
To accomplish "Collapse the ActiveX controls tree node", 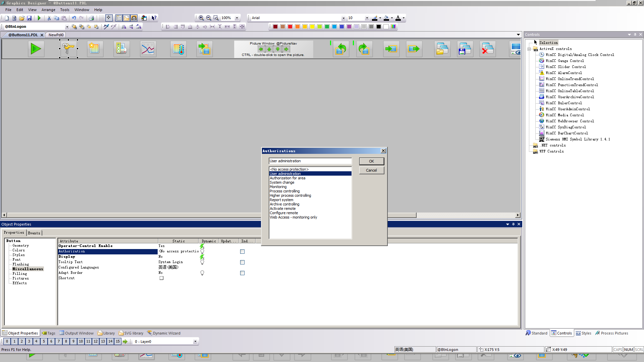I will (529, 49).
